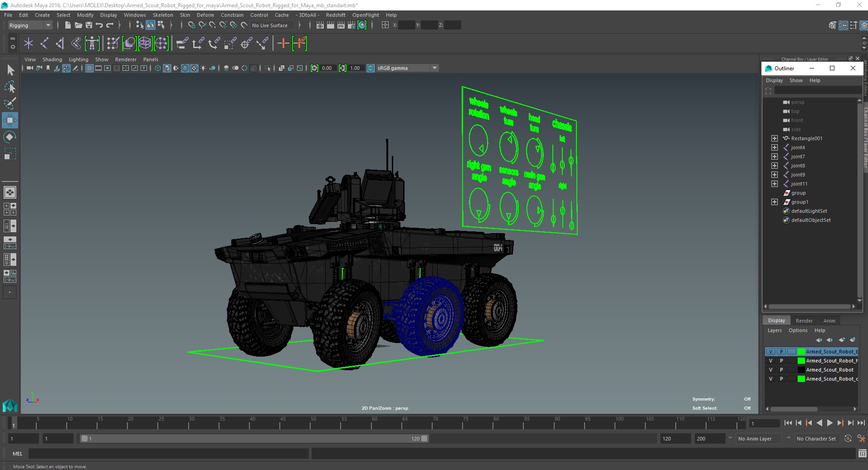Toggle visibility of the black Armed_Scout_Robot layer
This screenshot has width=868, height=470.
coord(770,370)
